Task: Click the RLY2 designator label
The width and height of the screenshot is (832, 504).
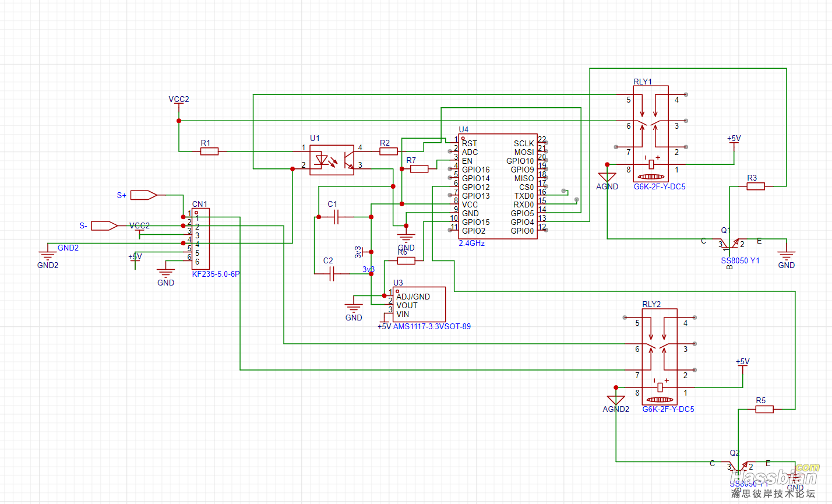Action: 652,304
